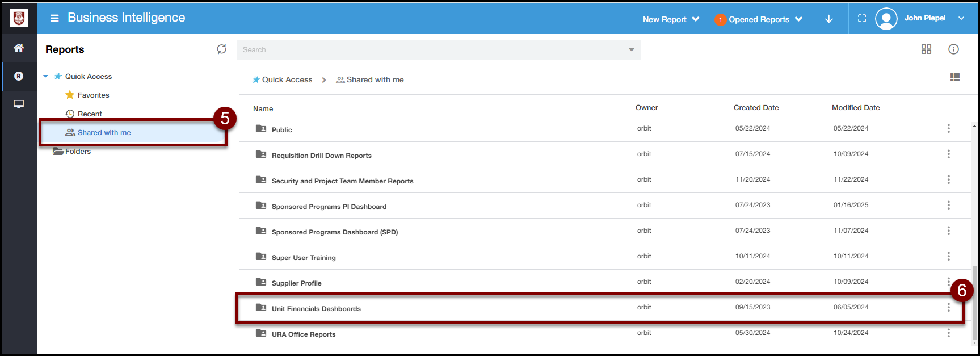Open the Sponsored Programs PI Dashboard folder
Image resolution: width=980 pixels, height=356 pixels.
pos(329,207)
